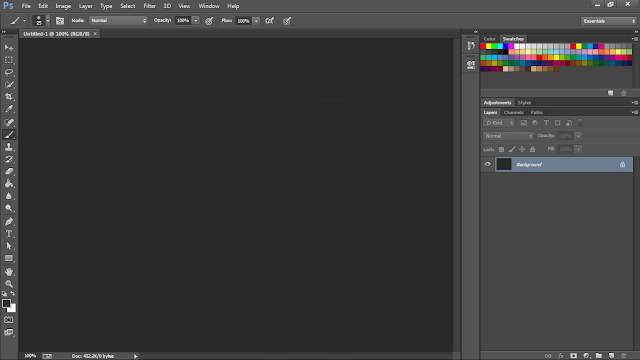Create a new layer button

pyautogui.click(x=611, y=356)
